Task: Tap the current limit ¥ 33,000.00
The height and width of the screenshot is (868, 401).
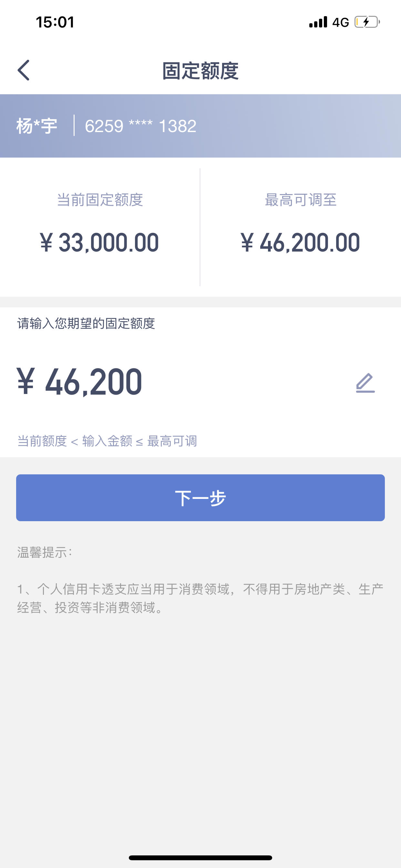Action: 99,242
